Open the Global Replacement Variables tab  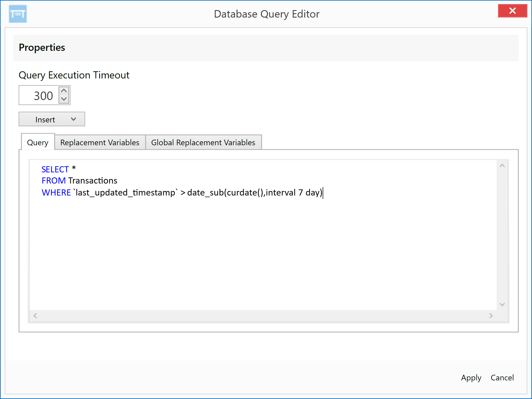[x=203, y=142]
